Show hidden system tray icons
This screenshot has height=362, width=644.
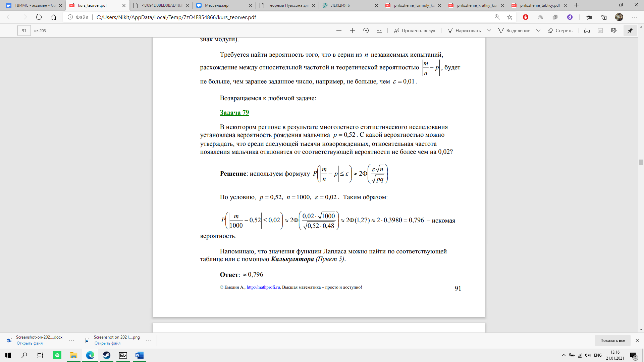[564, 355]
